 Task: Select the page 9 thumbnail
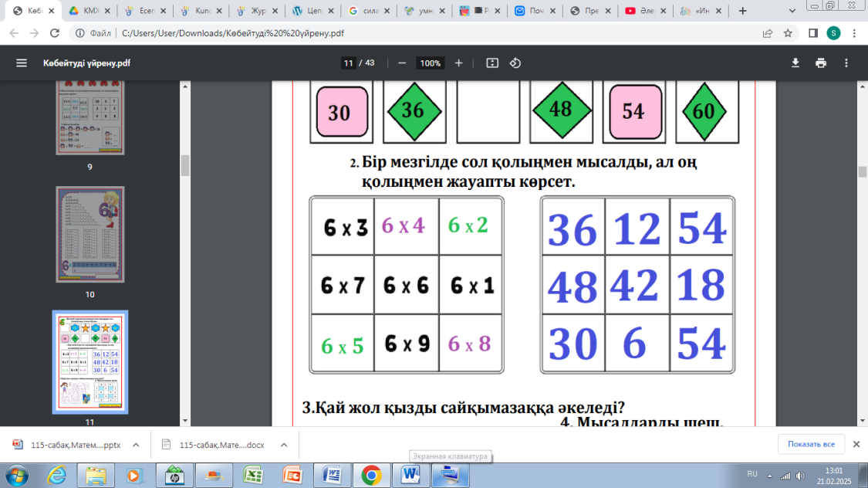(90, 117)
